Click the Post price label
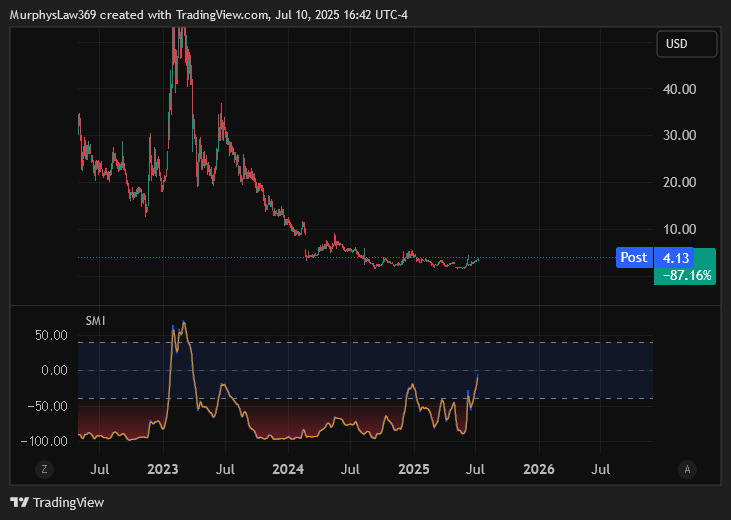The height and width of the screenshot is (520, 731). [x=634, y=257]
